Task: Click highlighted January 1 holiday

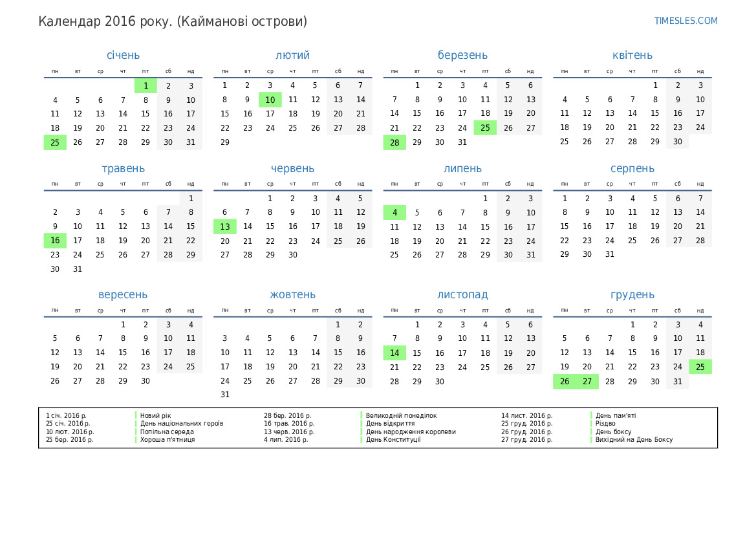Action: point(146,86)
